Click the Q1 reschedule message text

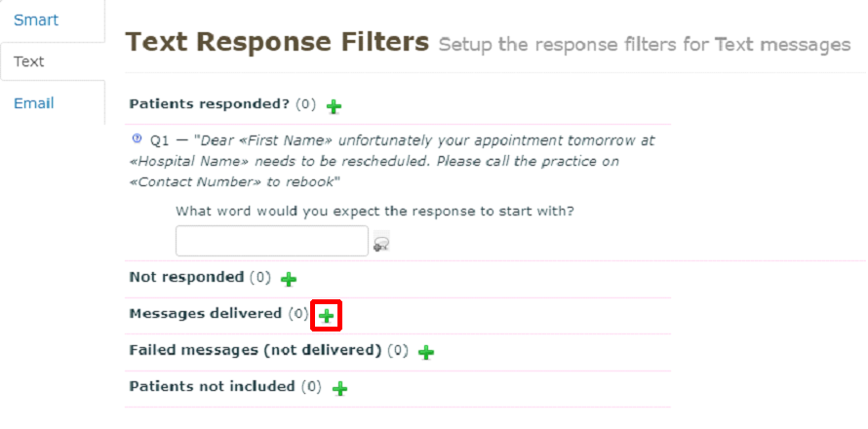coord(390,161)
